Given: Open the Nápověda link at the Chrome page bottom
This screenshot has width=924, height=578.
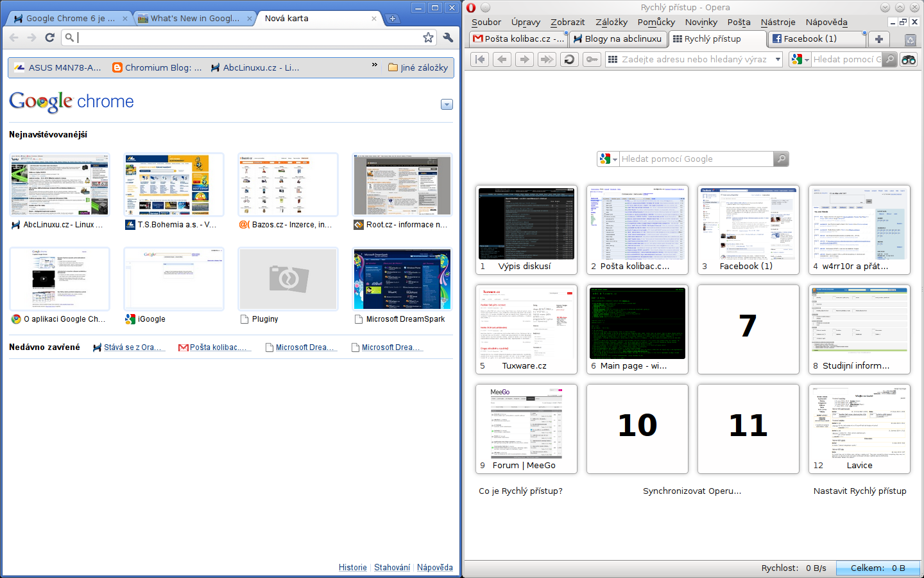Looking at the screenshot, I should click(x=435, y=568).
